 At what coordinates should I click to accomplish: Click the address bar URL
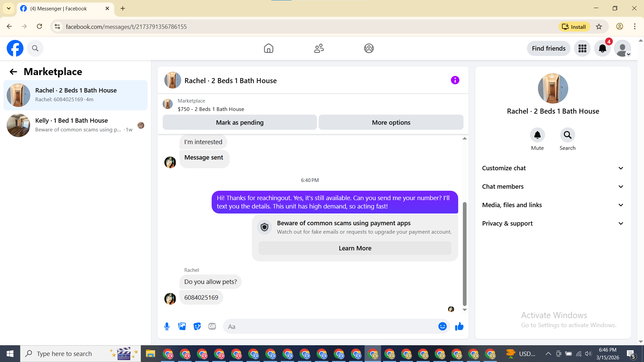[126, 26]
